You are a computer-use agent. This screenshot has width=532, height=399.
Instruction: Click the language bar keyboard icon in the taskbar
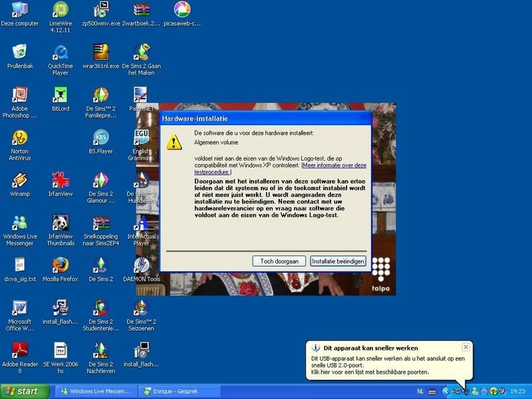tap(432, 392)
